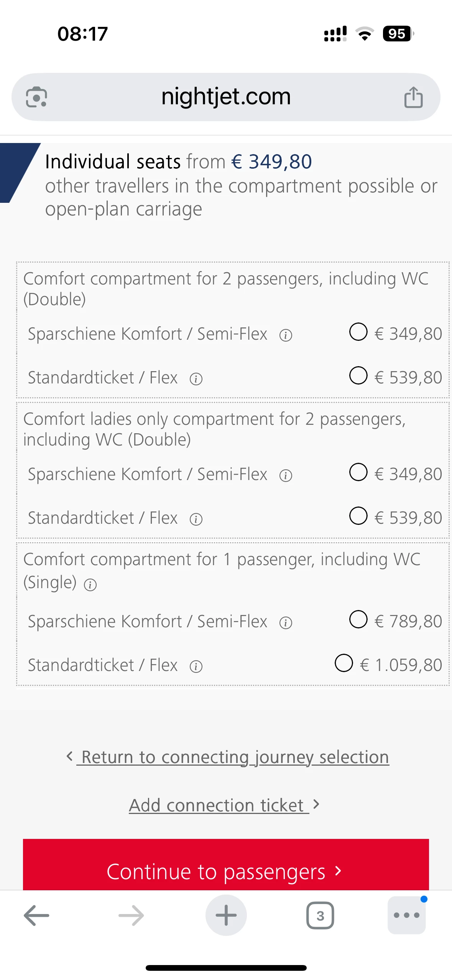Tap the camera search icon in address bar

click(36, 97)
